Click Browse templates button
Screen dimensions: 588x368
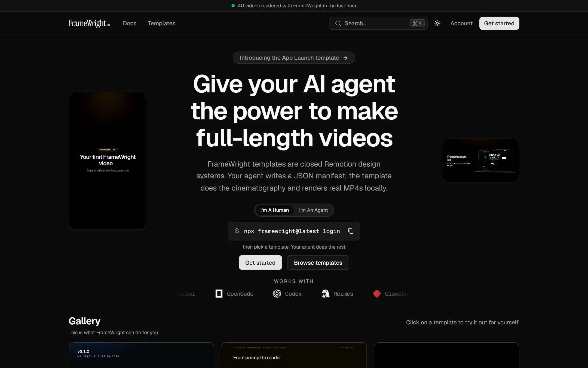(x=318, y=263)
